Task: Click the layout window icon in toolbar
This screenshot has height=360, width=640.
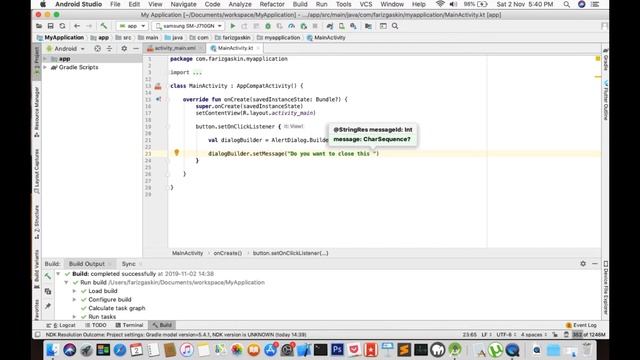Action: pos(383,26)
